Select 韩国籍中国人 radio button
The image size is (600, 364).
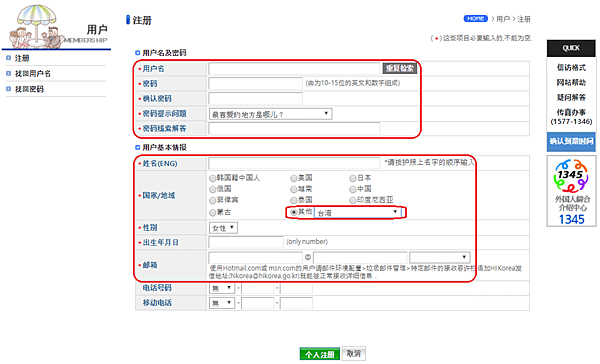[x=212, y=178]
